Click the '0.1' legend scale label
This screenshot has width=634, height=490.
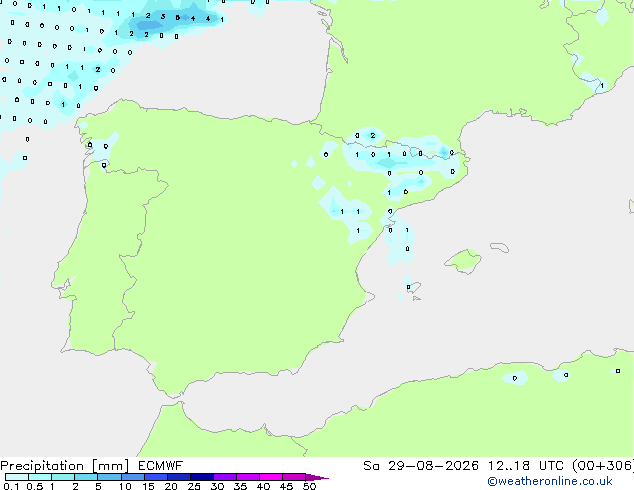[11, 486]
